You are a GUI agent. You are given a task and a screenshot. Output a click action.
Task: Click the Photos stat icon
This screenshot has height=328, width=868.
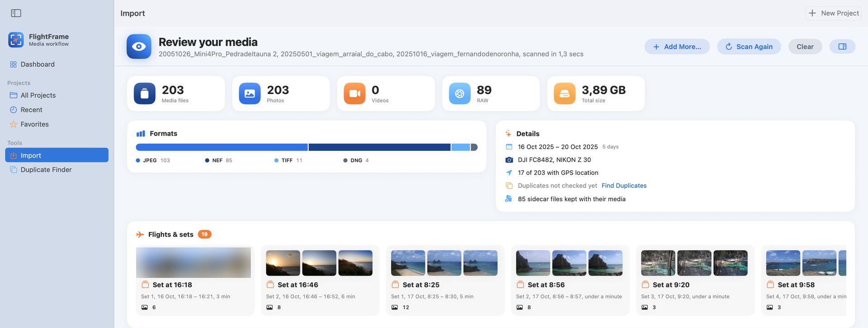[250, 94]
